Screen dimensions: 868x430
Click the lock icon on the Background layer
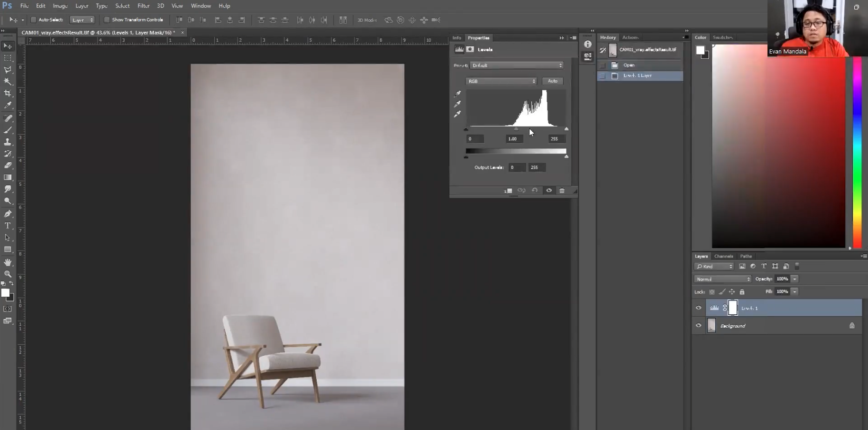(852, 326)
